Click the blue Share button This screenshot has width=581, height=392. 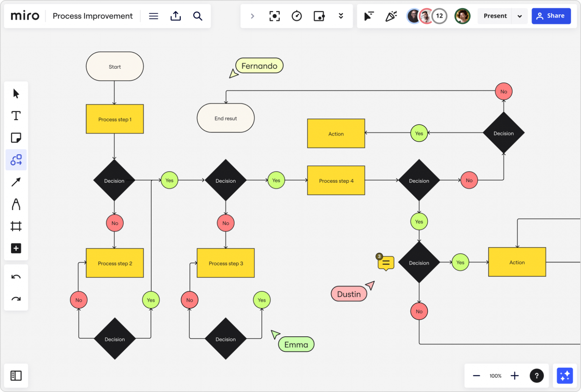(551, 16)
